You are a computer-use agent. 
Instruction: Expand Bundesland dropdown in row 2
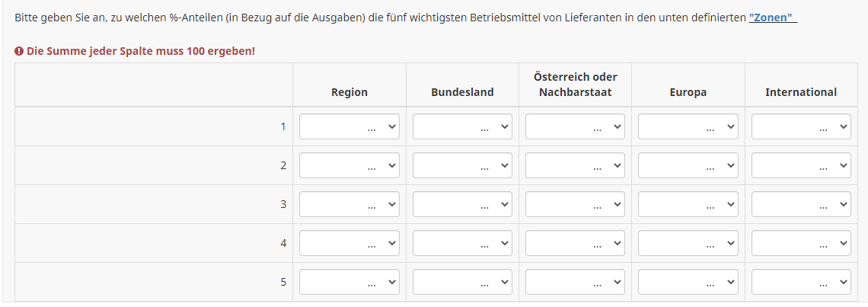[x=462, y=166]
